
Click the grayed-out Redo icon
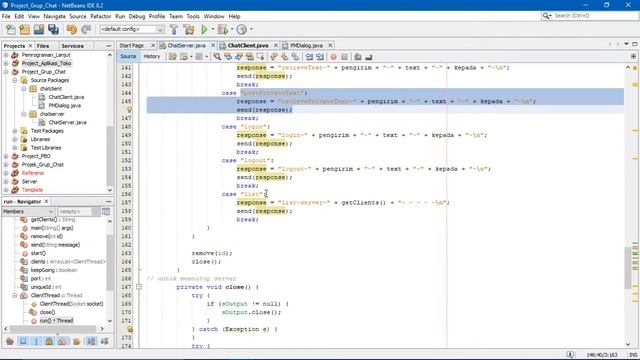[86, 29]
